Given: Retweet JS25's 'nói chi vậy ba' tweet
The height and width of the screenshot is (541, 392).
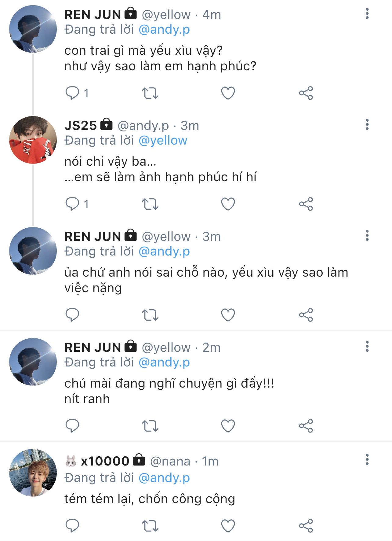Looking at the screenshot, I should pyautogui.click(x=150, y=204).
